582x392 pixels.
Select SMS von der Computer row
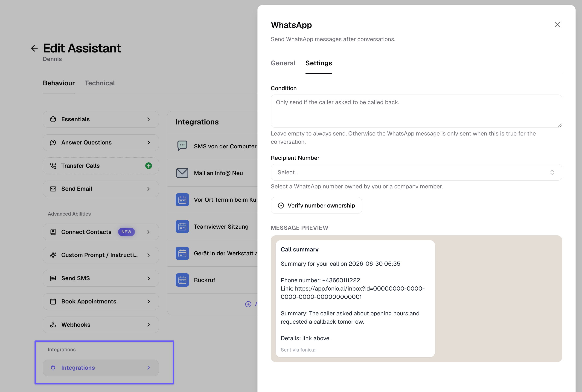(213, 146)
